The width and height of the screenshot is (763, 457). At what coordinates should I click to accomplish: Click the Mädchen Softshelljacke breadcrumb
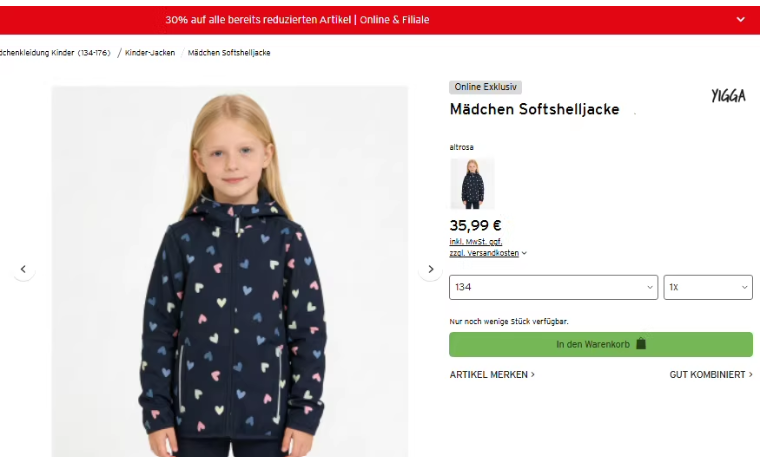point(229,52)
